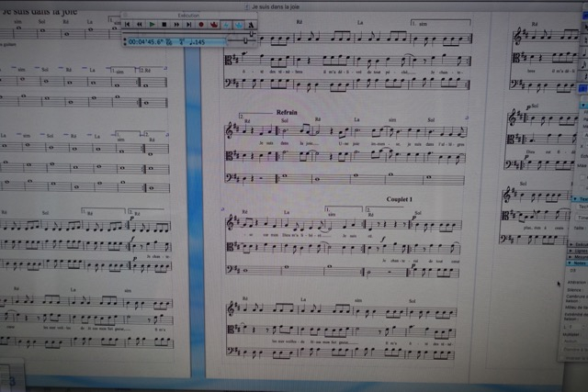588x392 pixels.
Task: Collapse the Texte section in Properties panel
Action: click(x=575, y=198)
